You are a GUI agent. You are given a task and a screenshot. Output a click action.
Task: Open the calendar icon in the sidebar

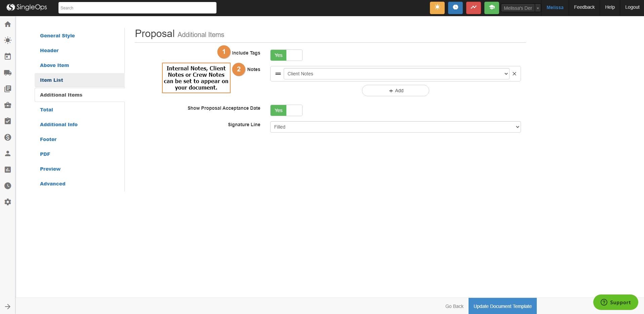tap(8, 57)
